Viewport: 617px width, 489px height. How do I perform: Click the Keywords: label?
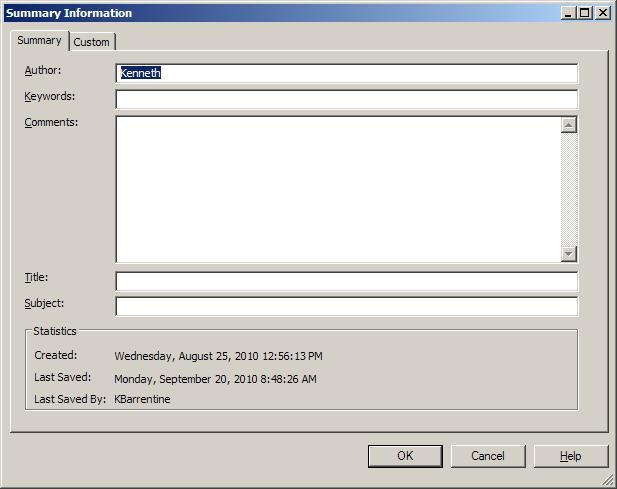coord(50,96)
